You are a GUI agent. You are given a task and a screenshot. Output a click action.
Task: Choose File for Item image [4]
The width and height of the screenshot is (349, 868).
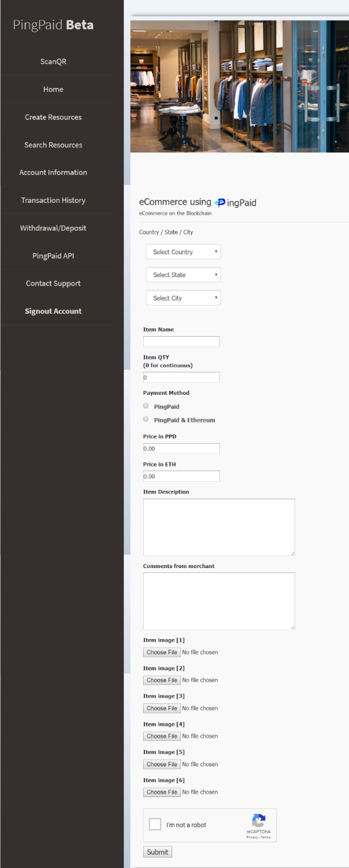162,736
